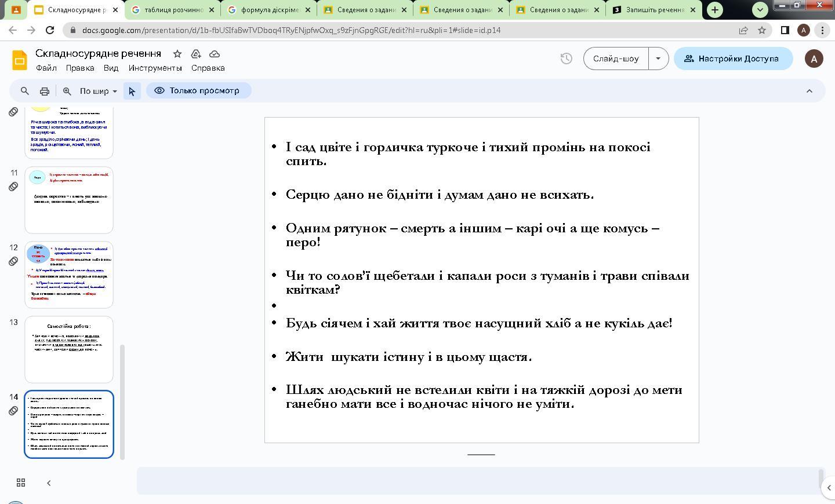Switch to the Запишіть речення tab

click(655, 10)
